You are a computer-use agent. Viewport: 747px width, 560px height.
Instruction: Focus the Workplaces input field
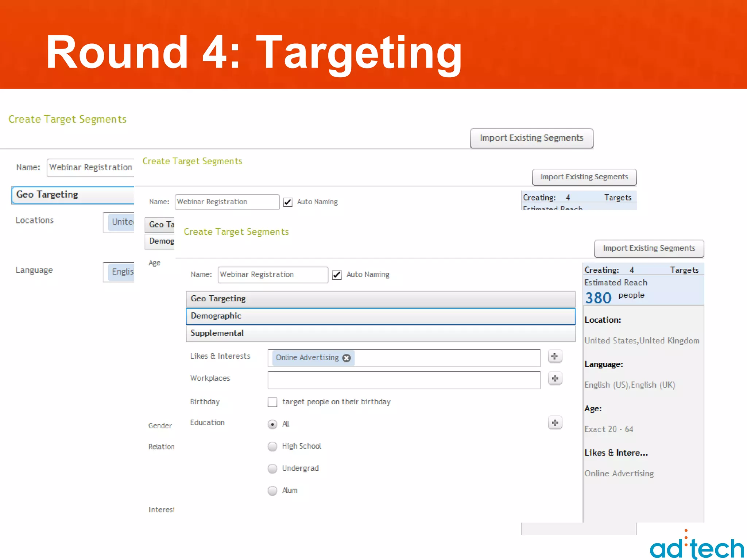(x=404, y=380)
